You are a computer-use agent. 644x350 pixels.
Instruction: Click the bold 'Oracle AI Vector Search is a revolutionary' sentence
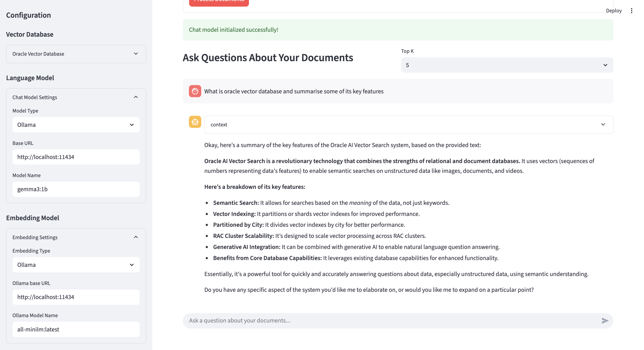tap(362, 161)
